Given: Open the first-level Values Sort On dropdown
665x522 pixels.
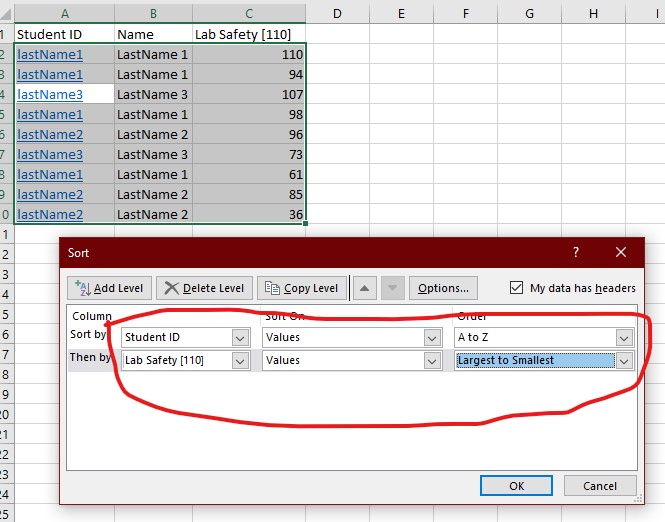Looking at the screenshot, I should 433,338.
